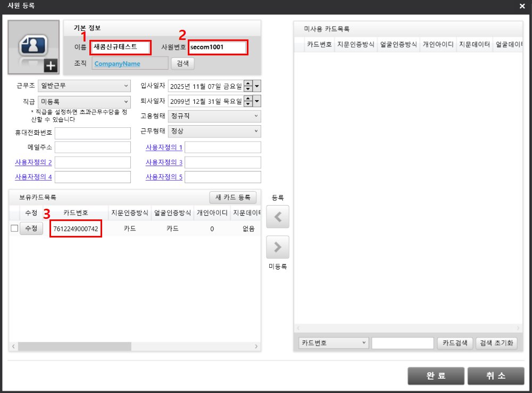Open the 사용자정의 1 link
This screenshot has height=393, width=532.
click(164, 147)
